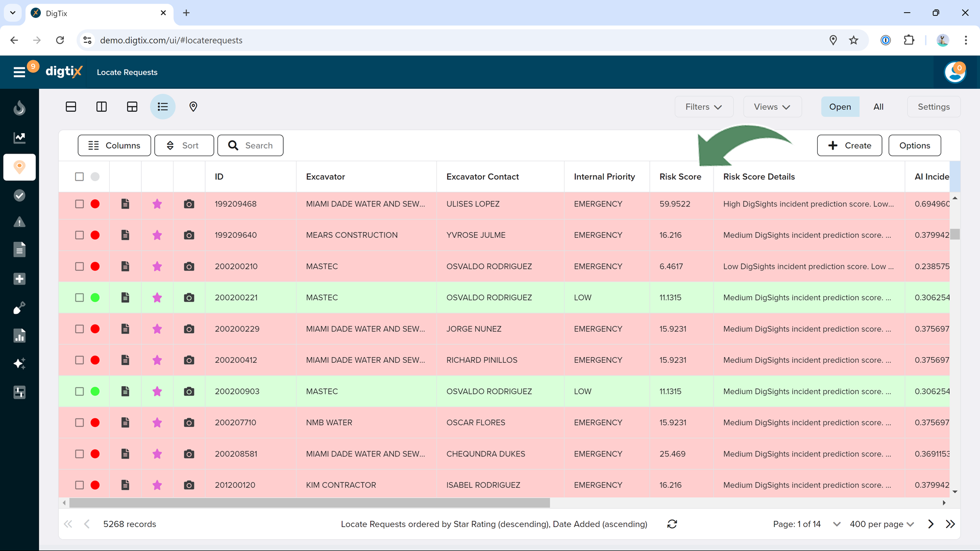This screenshot has width=980, height=551.
Task: Change the 400 per page dropdown
Action: pos(881,524)
